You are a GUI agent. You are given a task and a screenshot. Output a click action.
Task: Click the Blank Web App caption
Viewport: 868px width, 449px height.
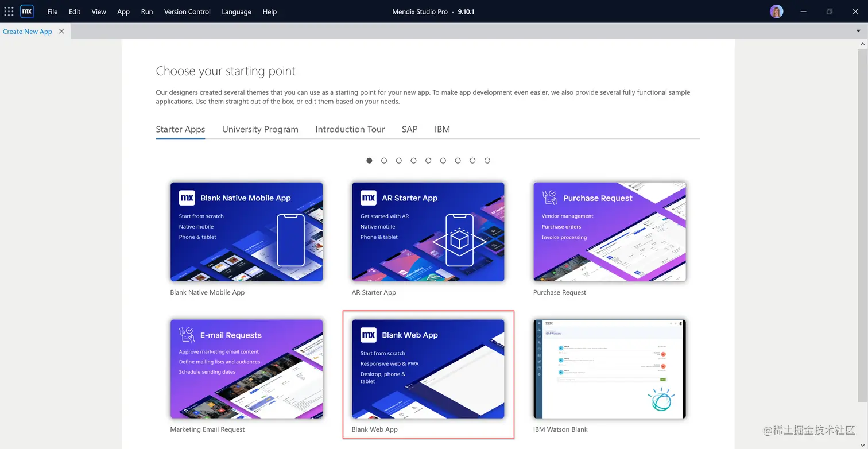pyautogui.click(x=375, y=429)
